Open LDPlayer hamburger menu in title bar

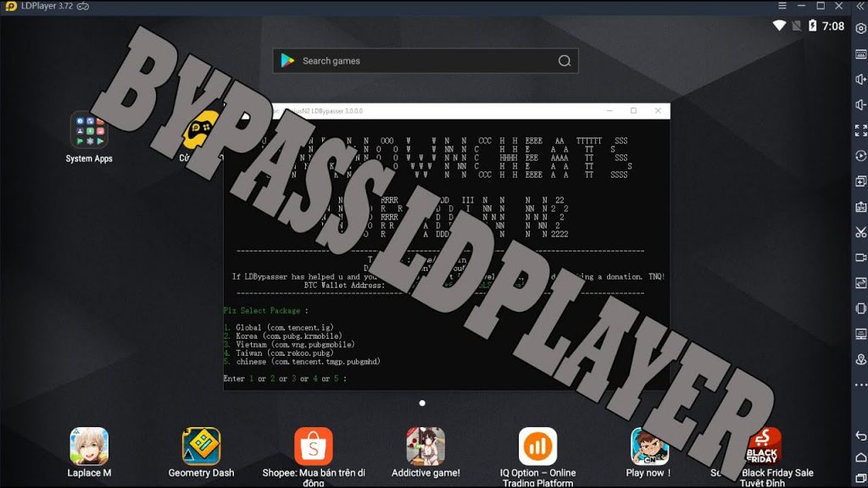pyautogui.click(x=782, y=6)
